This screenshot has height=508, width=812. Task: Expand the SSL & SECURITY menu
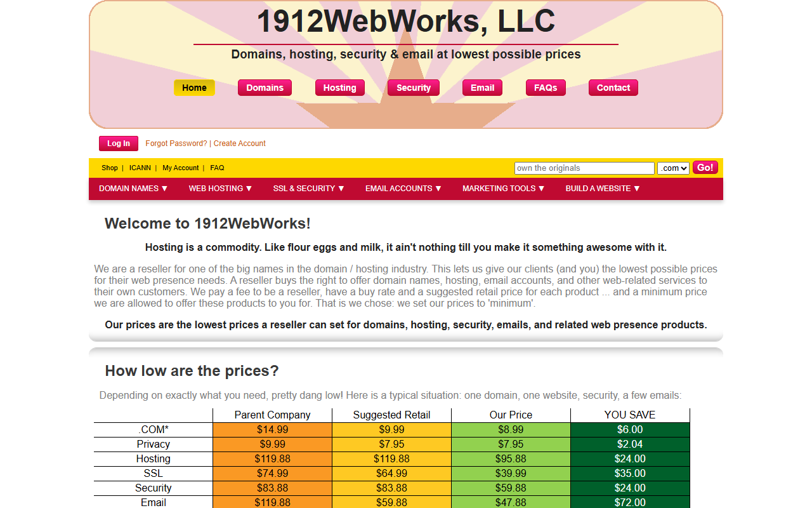point(309,189)
